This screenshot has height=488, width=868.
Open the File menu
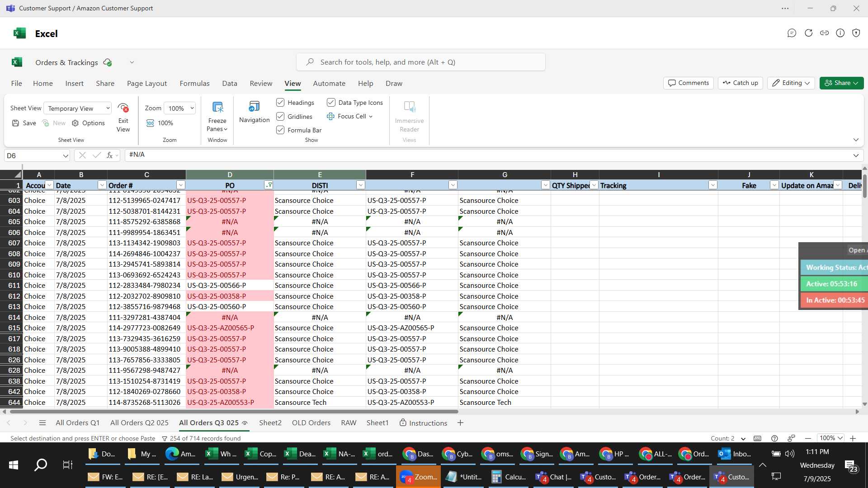(17, 84)
